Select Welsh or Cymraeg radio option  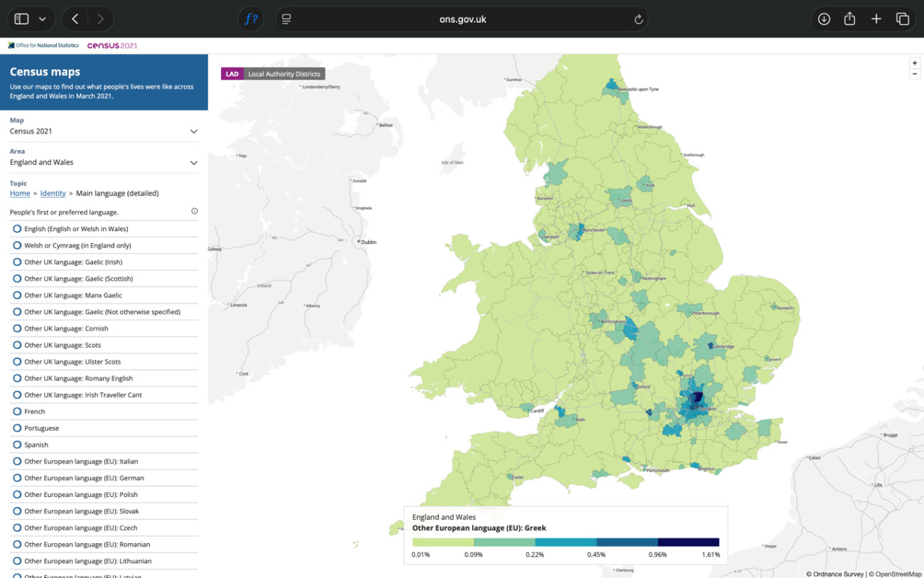(17, 245)
